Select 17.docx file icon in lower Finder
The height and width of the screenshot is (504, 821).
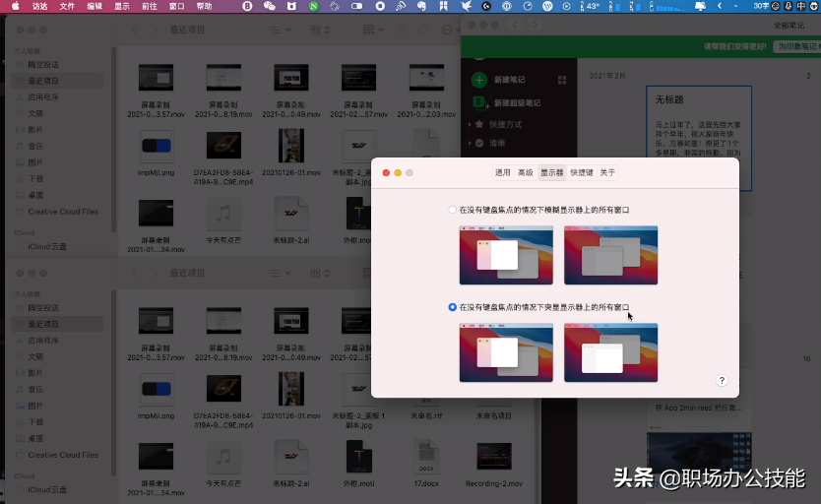click(426, 457)
